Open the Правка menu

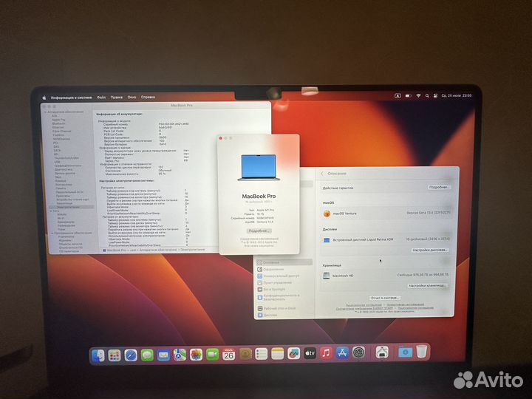pyautogui.click(x=117, y=98)
